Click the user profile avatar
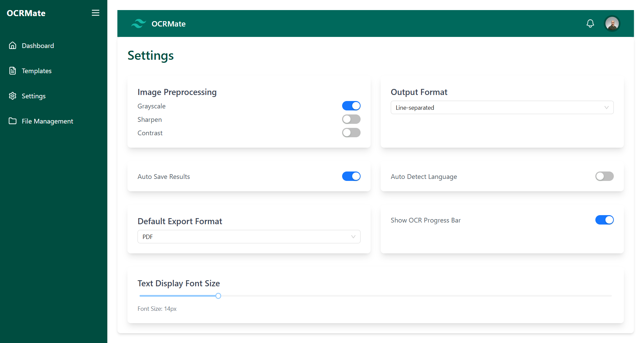Viewport: 644px width, 343px height. (x=612, y=23)
